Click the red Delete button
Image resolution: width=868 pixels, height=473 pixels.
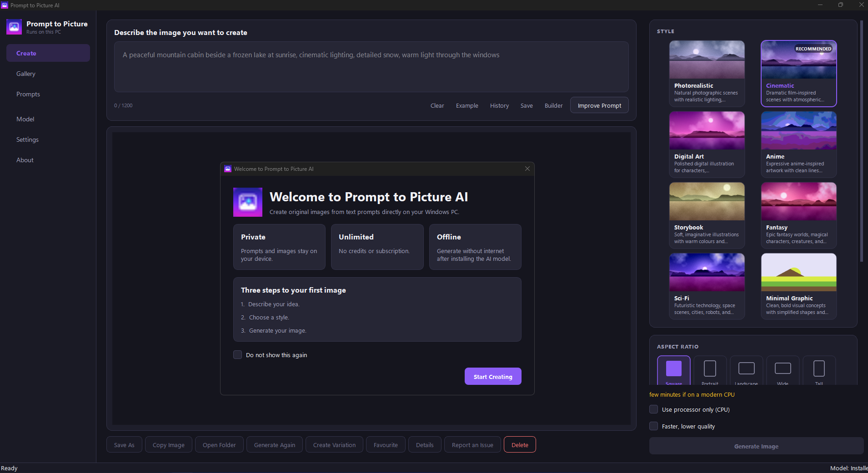coord(520,445)
